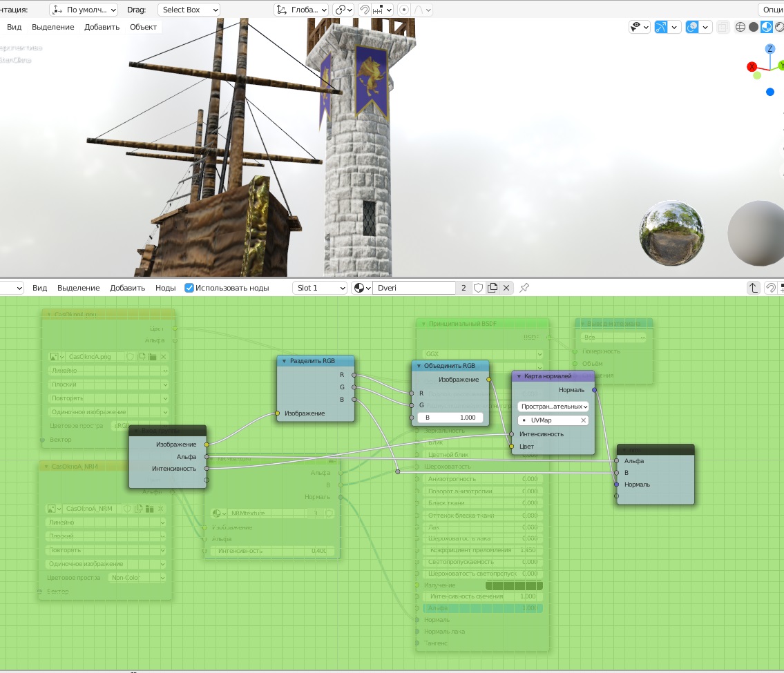
Task: Uncheck 'Использовать ноды' checkbox
Action: (x=189, y=288)
